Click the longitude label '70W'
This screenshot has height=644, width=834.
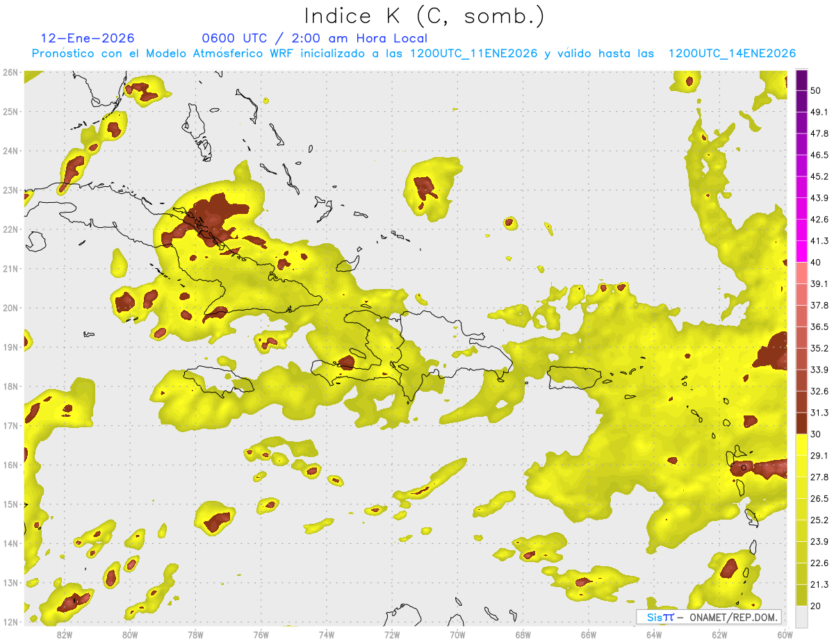click(x=457, y=634)
